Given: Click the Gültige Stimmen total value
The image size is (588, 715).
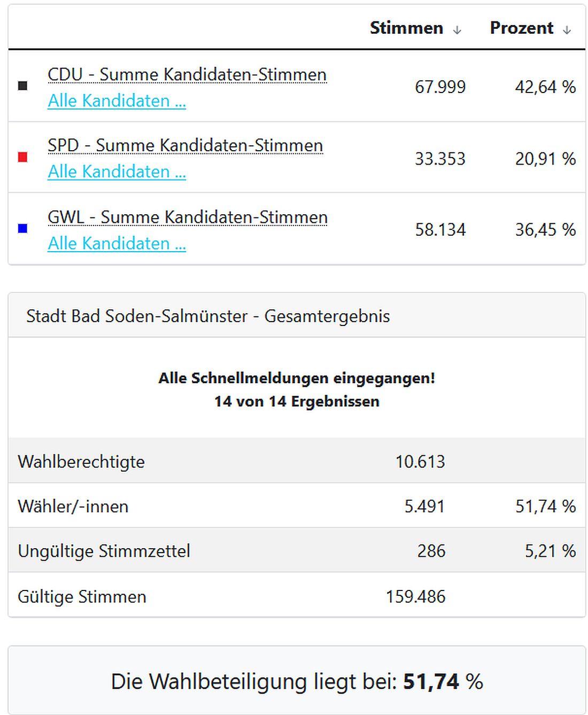Looking at the screenshot, I should tap(416, 596).
